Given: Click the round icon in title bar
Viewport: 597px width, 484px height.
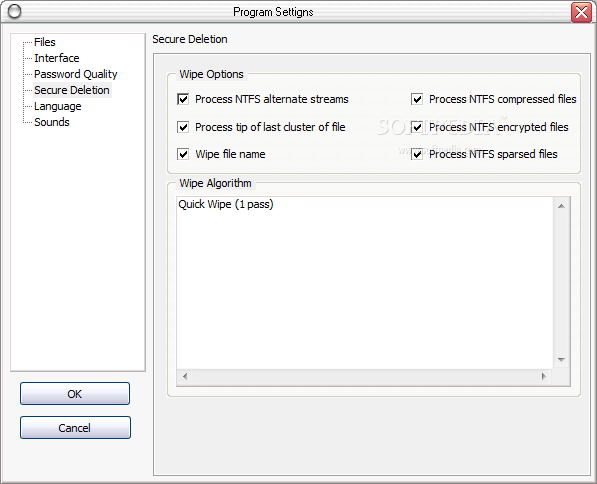Looking at the screenshot, I should click(14, 12).
